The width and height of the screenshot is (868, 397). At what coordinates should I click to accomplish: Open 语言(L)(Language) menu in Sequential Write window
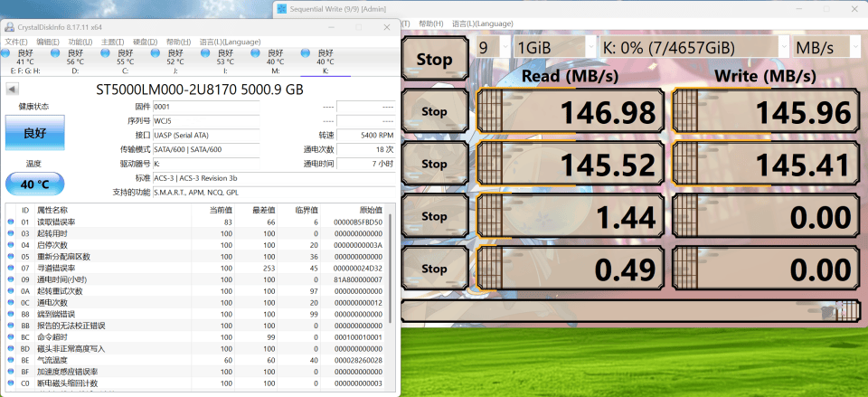click(483, 24)
